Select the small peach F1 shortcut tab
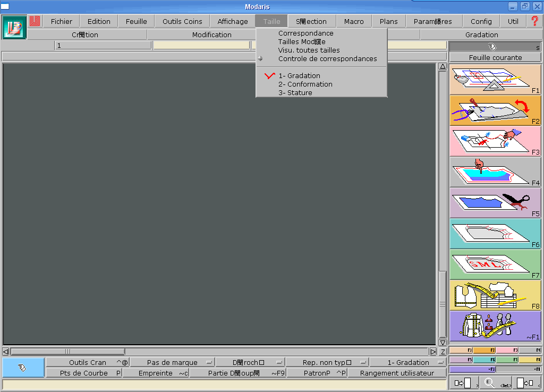Image resolution: width=544 pixels, height=392 pixels. tap(461, 350)
